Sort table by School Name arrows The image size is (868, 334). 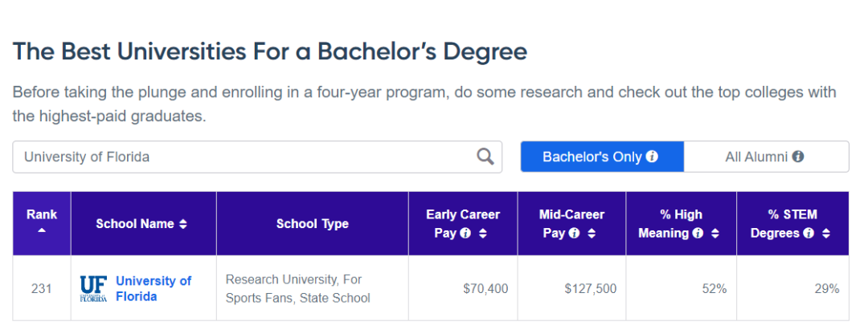[182, 224]
